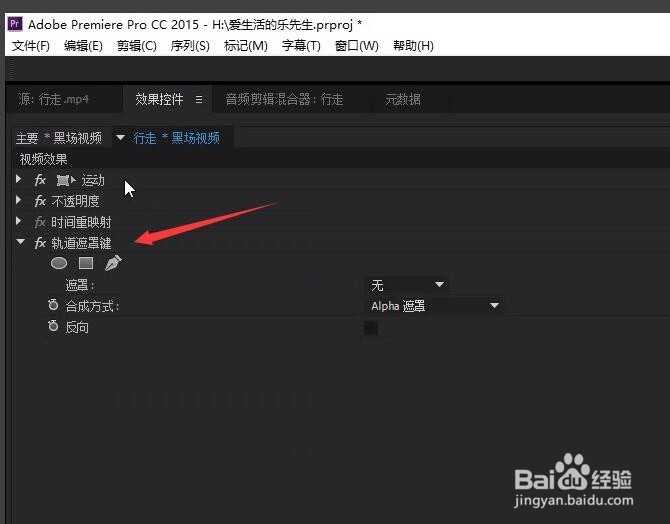Open the 编辑(E) menu

click(83, 46)
